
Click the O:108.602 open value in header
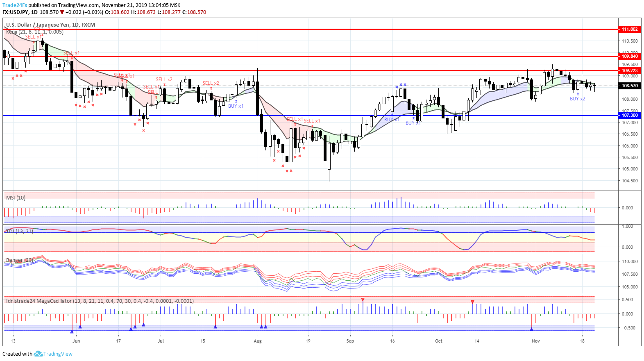tap(117, 12)
